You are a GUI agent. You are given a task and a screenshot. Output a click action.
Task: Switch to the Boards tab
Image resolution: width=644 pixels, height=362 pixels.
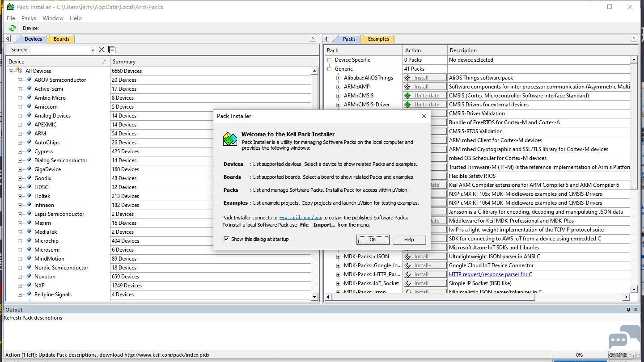point(61,39)
